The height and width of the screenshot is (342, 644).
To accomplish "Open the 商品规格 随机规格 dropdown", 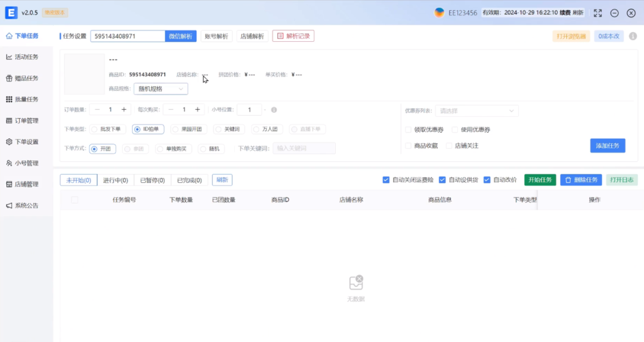I will tap(160, 89).
